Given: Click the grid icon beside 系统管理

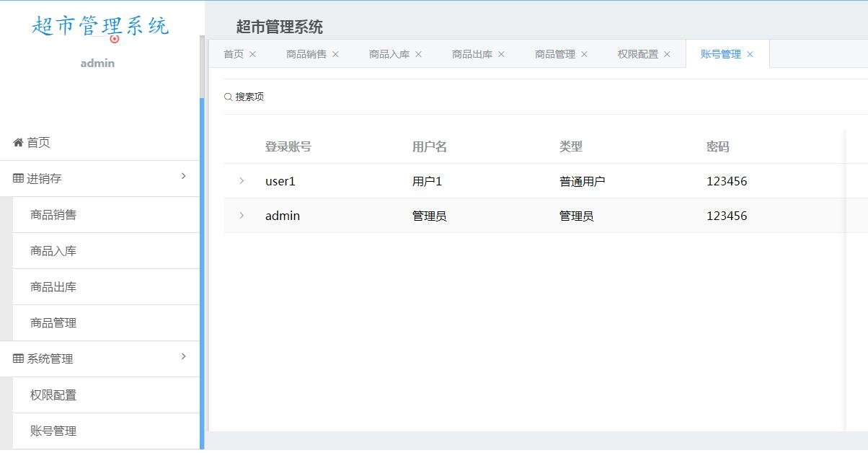Looking at the screenshot, I should tap(18, 359).
